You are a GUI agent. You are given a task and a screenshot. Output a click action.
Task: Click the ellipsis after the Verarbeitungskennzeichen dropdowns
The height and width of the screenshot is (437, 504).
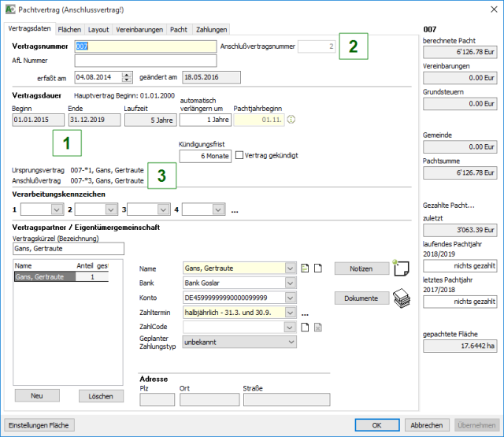click(x=235, y=210)
